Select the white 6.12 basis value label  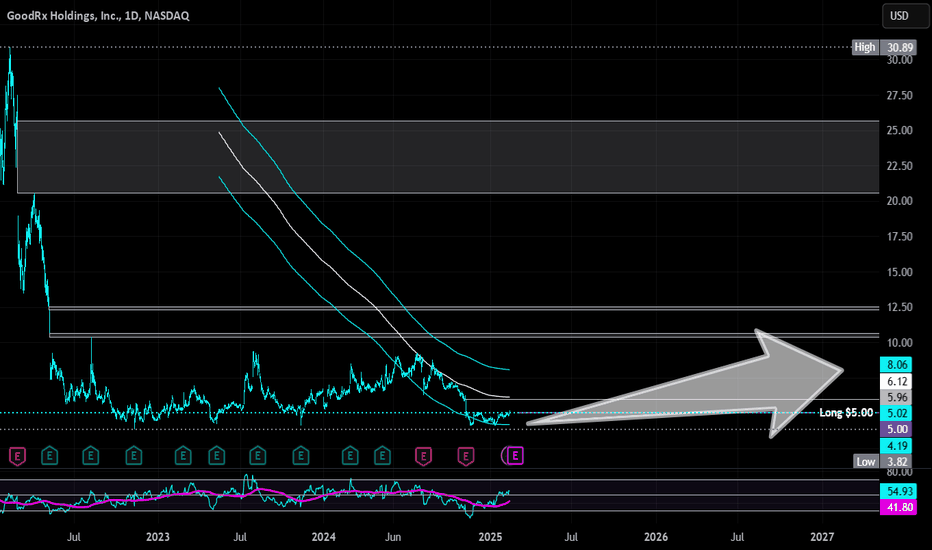[x=896, y=381]
